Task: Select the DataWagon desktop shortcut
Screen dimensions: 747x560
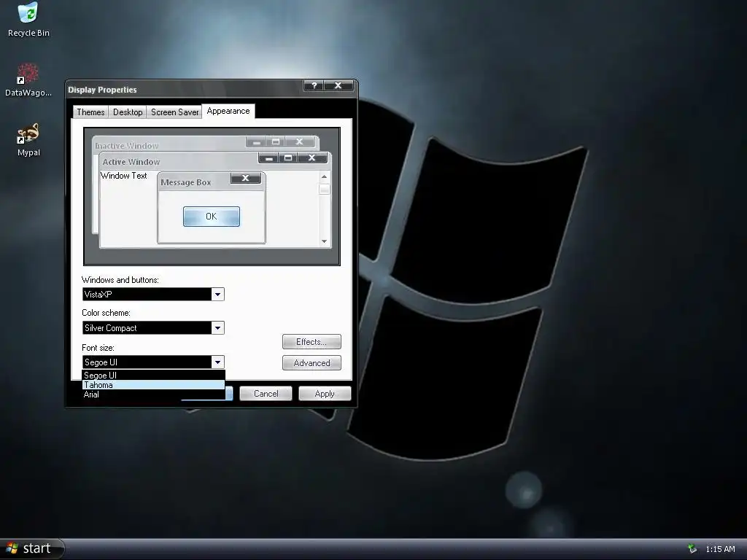Action: (28, 79)
